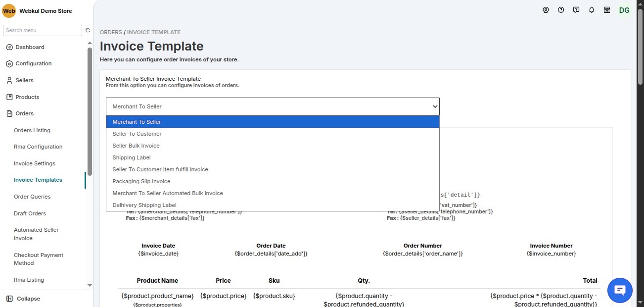Go to Automated Seller Invoice

pyautogui.click(x=36, y=234)
